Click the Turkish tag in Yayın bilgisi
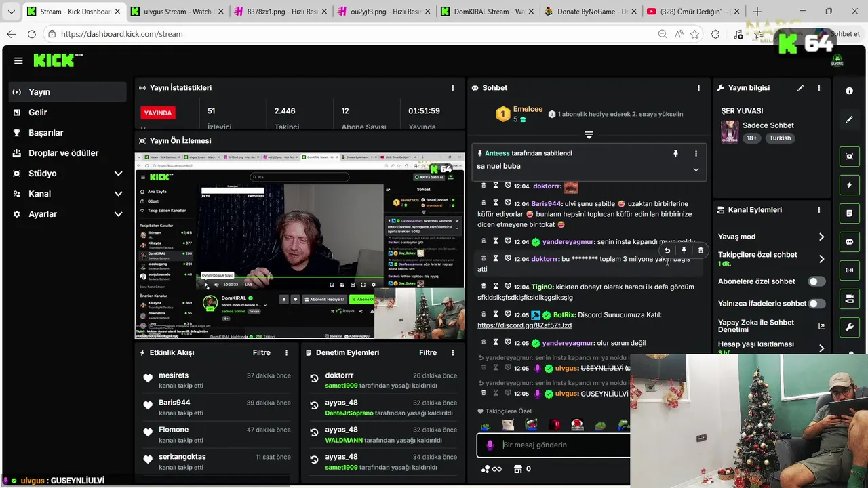 tap(780, 138)
